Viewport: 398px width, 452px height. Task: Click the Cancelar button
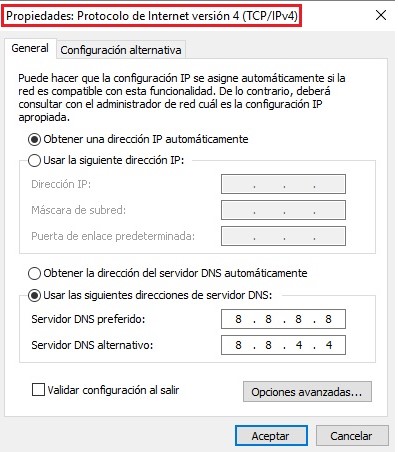pyautogui.click(x=352, y=436)
